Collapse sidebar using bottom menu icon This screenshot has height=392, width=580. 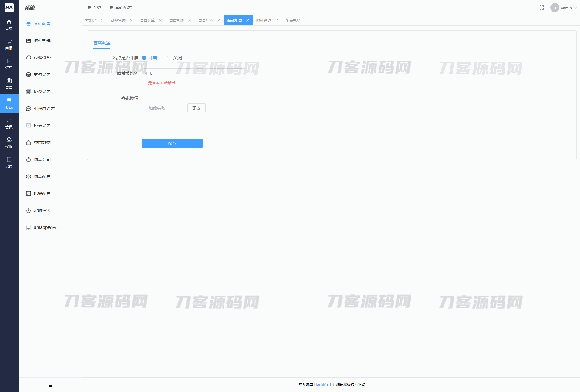51,385
